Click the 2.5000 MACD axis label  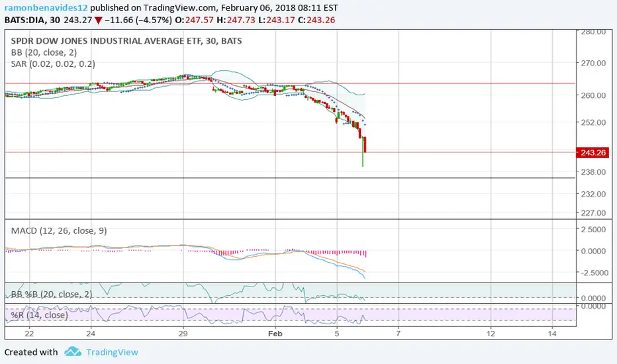(593, 230)
